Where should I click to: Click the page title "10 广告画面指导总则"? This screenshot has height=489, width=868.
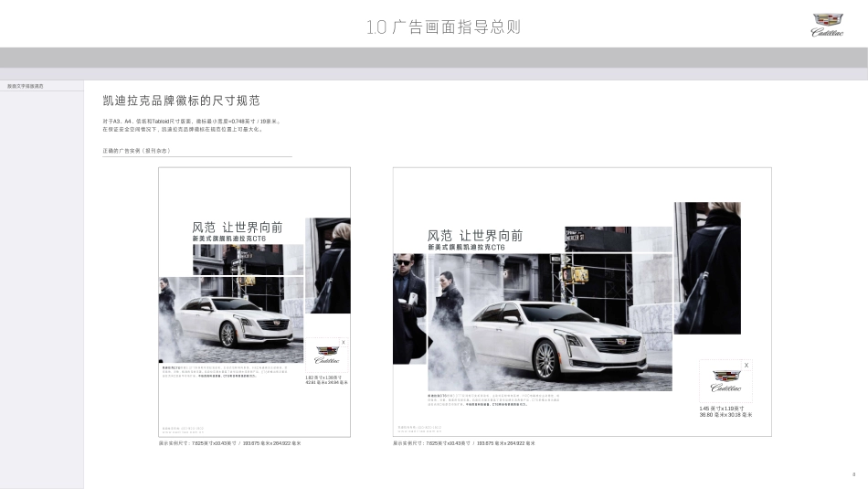tap(443, 27)
